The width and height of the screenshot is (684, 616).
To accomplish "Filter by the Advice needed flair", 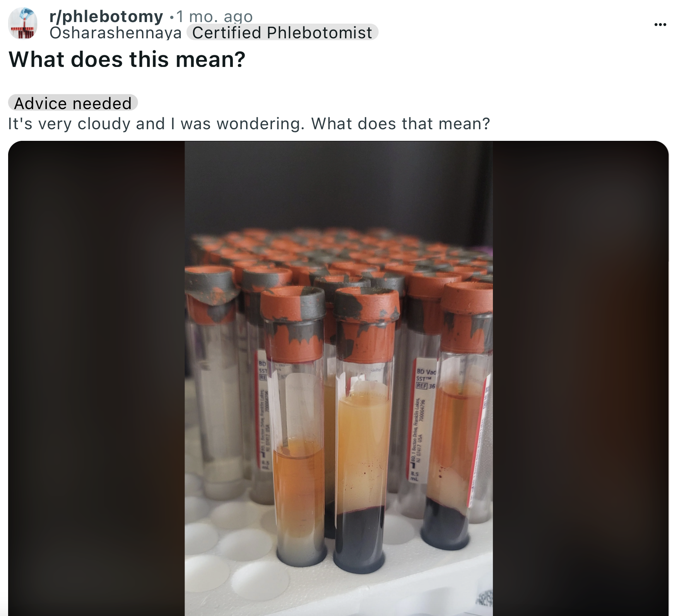I will coord(73,103).
